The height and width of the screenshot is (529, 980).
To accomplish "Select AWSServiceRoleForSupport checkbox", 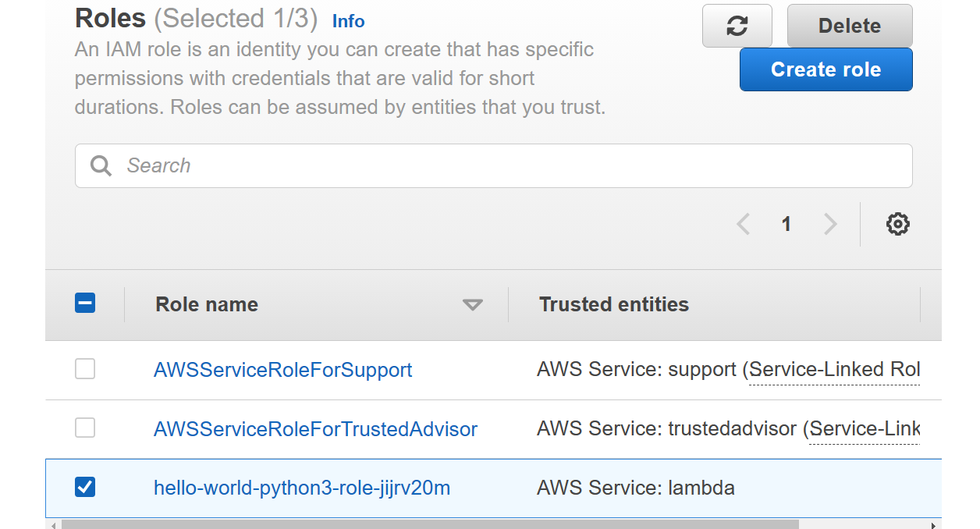I will click(85, 368).
